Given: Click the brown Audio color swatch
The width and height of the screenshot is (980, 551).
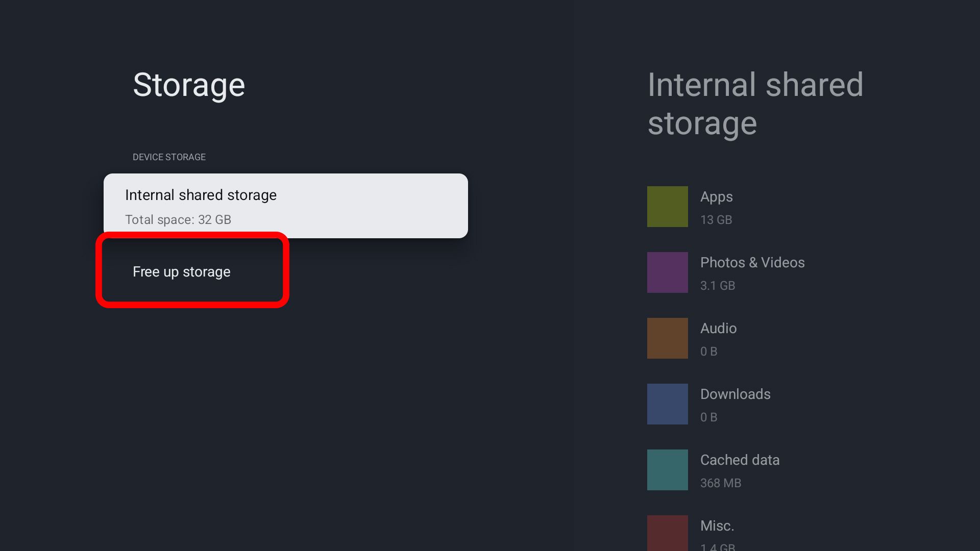Looking at the screenshot, I should coord(667,338).
